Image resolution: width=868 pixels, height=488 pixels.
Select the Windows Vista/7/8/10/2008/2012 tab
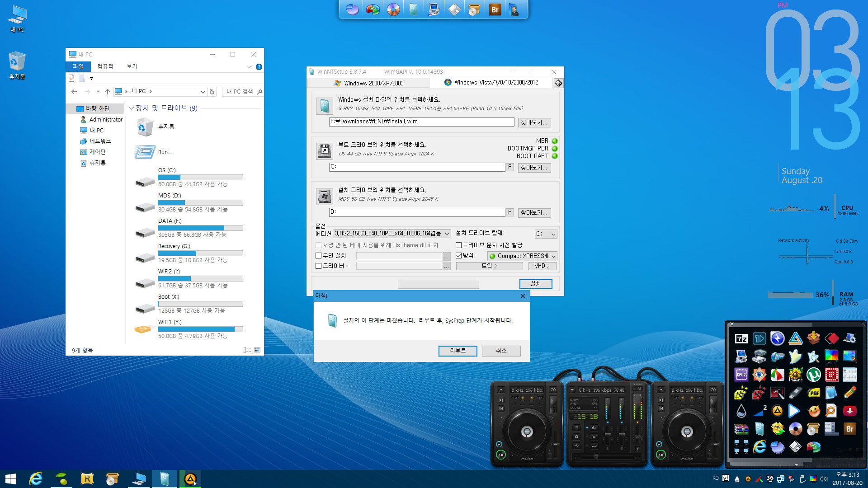(x=491, y=83)
